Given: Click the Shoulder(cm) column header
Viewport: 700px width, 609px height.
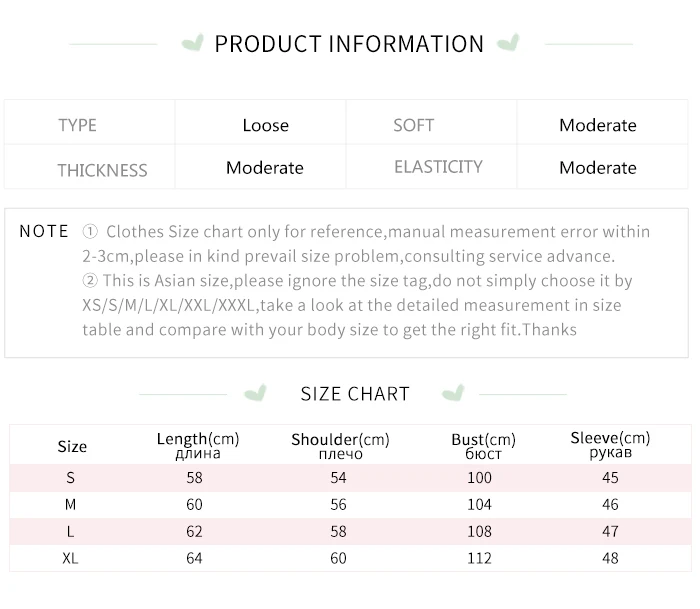Looking at the screenshot, I should tap(340, 446).
